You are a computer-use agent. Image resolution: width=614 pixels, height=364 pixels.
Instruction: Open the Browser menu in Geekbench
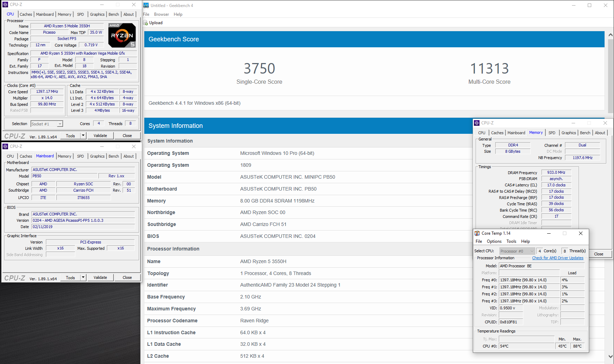tap(161, 14)
